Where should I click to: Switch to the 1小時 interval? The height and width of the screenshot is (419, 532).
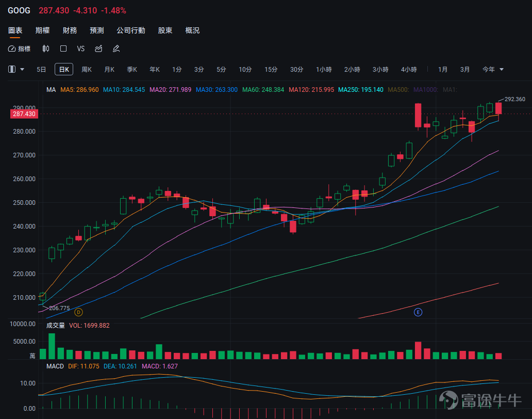pyautogui.click(x=324, y=70)
